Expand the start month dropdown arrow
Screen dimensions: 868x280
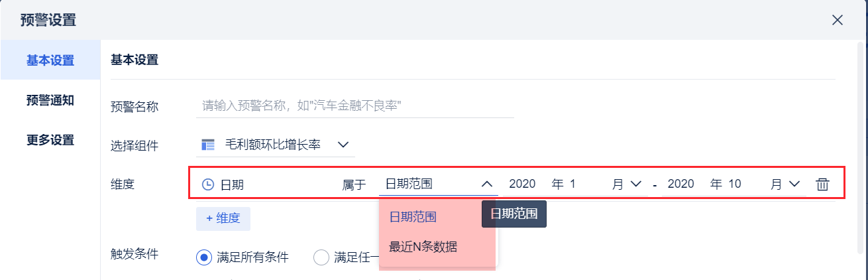635,184
